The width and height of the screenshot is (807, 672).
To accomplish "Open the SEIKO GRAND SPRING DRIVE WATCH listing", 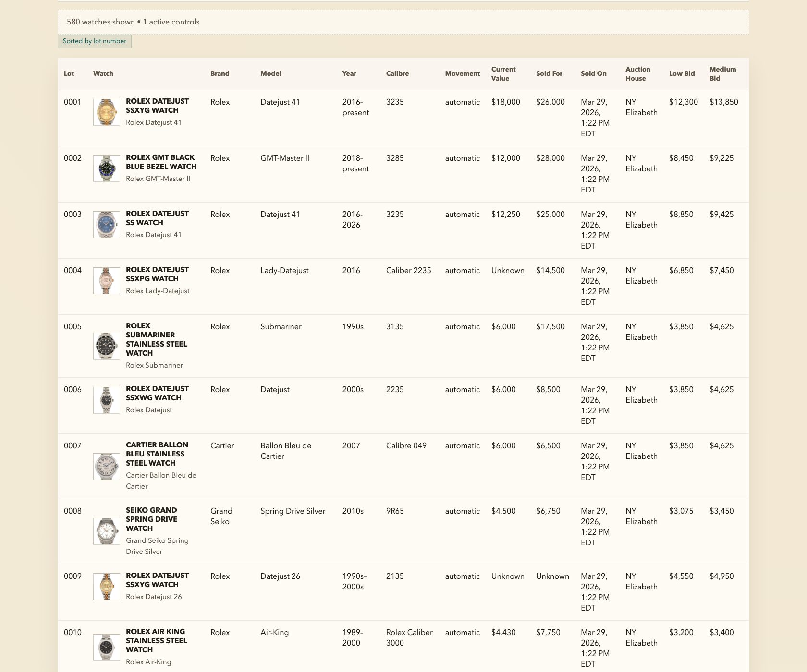I will tap(152, 519).
